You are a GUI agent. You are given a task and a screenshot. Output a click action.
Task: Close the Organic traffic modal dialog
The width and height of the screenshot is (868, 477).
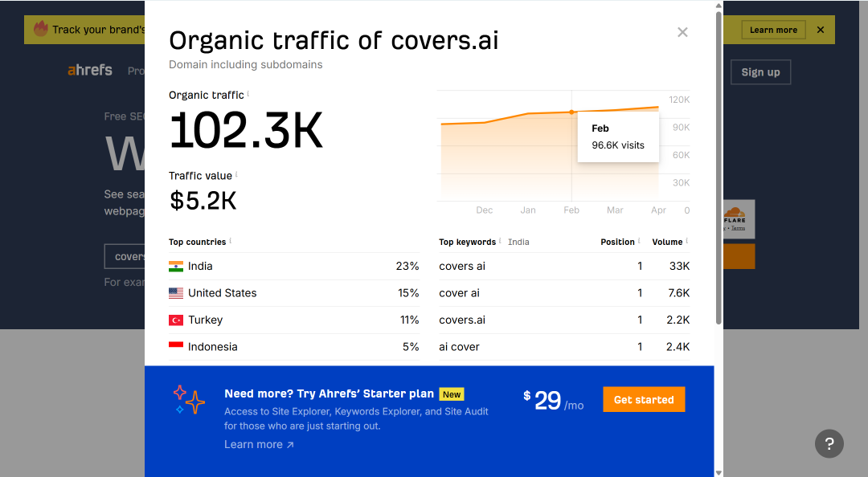pos(682,32)
